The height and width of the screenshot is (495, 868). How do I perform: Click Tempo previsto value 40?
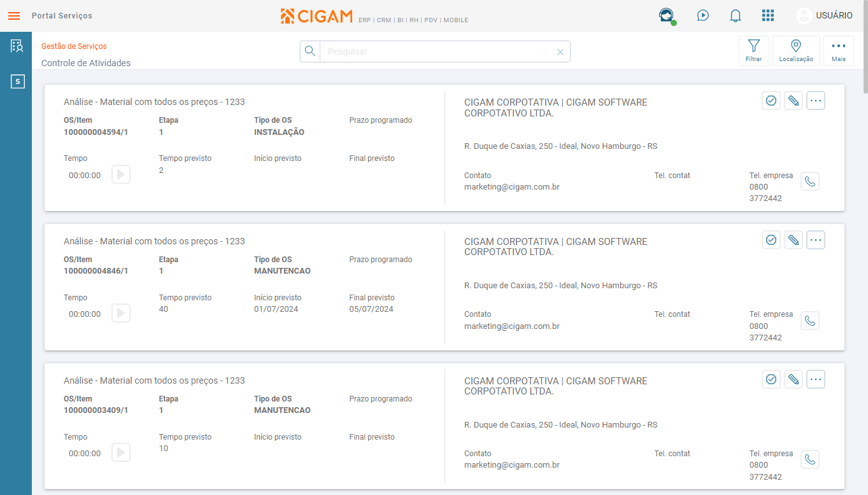[164, 309]
